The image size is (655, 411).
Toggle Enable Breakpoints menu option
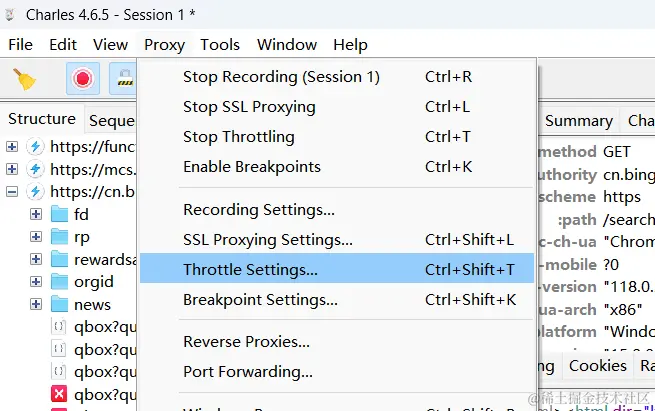click(x=251, y=167)
